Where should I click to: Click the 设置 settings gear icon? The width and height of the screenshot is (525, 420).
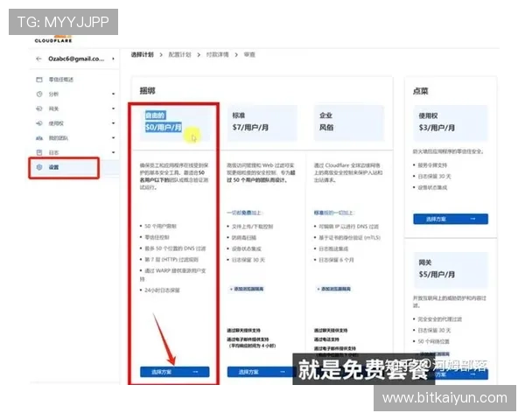[39, 167]
